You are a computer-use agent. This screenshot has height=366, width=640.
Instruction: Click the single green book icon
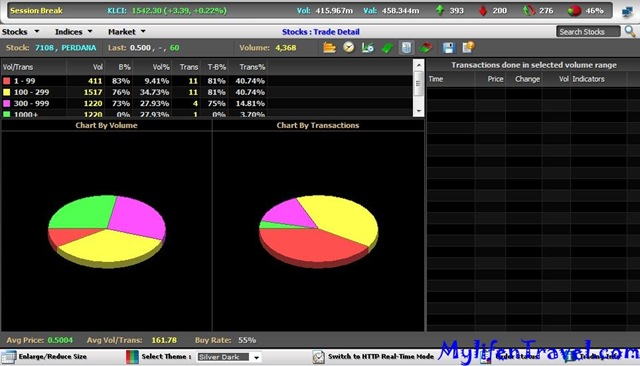coord(387,48)
